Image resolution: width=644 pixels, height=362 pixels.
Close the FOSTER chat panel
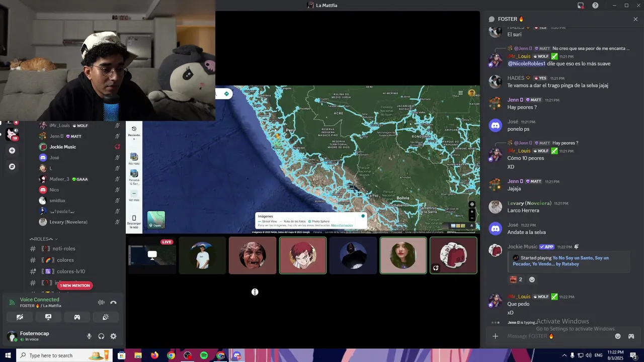pos(635,19)
